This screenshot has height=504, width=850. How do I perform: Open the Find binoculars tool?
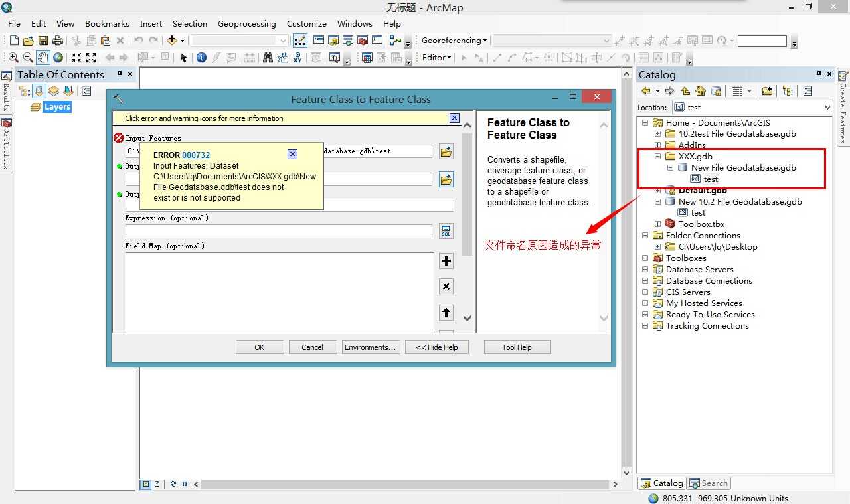pyautogui.click(x=268, y=58)
